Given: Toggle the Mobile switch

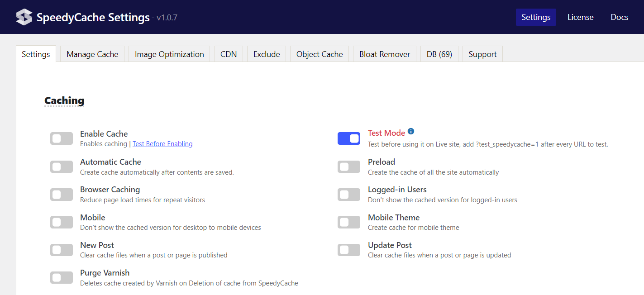Looking at the screenshot, I should click(62, 222).
